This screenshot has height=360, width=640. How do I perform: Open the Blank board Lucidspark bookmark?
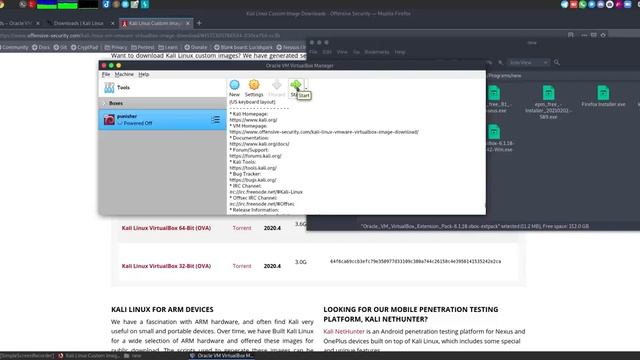point(243,47)
